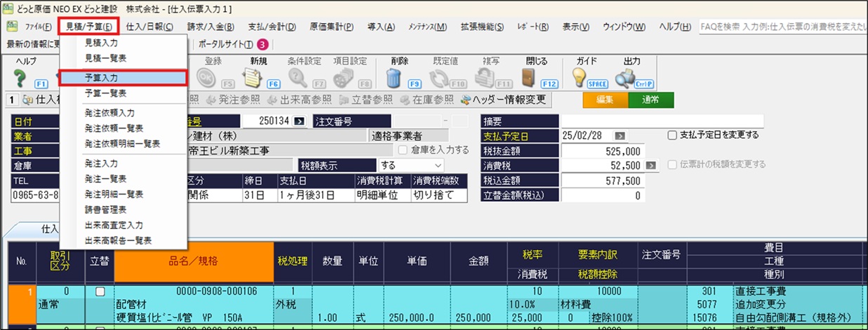Open the 原価集計 menu

click(334, 27)
